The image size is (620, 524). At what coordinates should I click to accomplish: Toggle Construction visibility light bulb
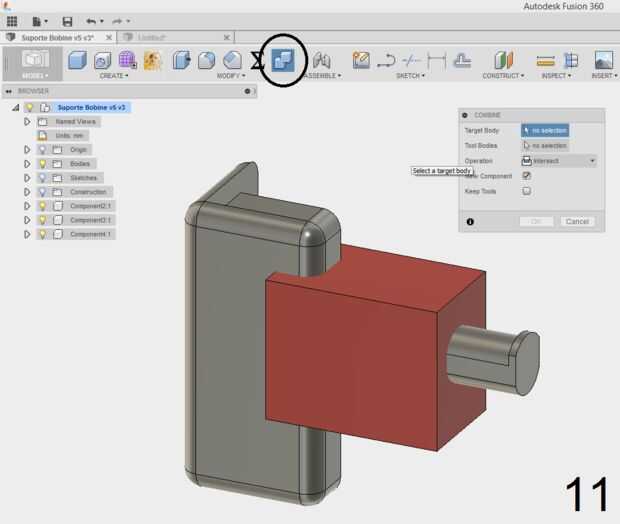pos(42,192)
